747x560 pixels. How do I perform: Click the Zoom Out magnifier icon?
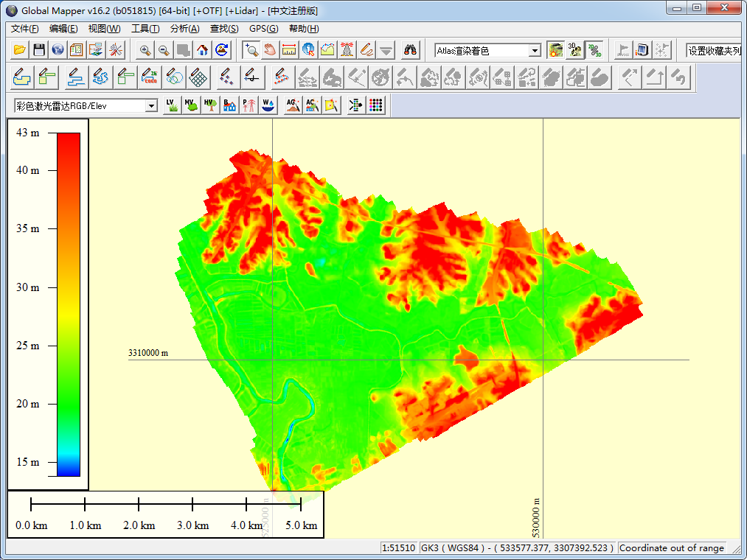[x=164, y=49]
